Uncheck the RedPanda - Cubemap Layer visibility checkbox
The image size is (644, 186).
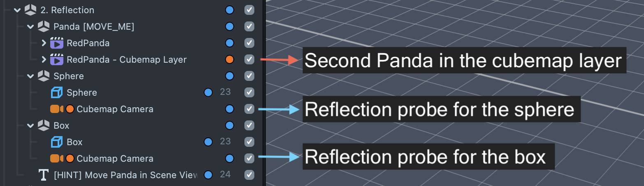pos(249,59)
